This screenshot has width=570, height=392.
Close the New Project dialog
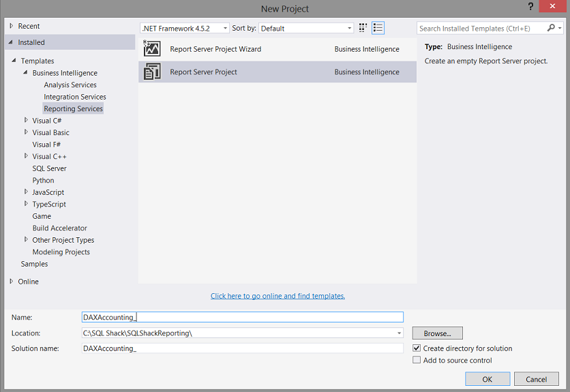coord(552,6)
